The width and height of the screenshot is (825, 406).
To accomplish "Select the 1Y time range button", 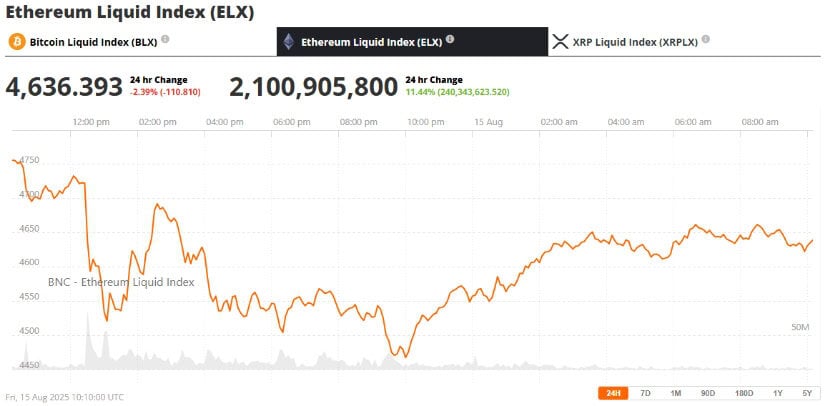I will [778, 393].
